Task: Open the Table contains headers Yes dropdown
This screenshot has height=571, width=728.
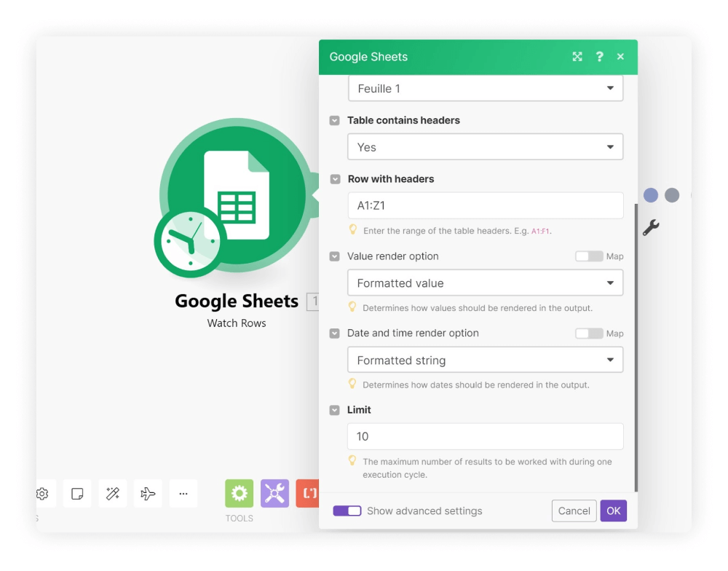Action: click(x=485, y=147)
